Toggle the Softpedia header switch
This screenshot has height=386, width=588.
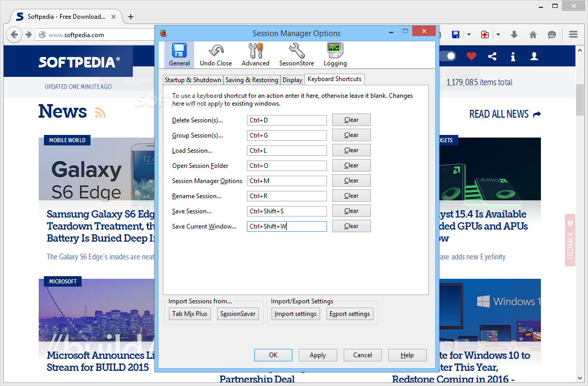point(448,56)
